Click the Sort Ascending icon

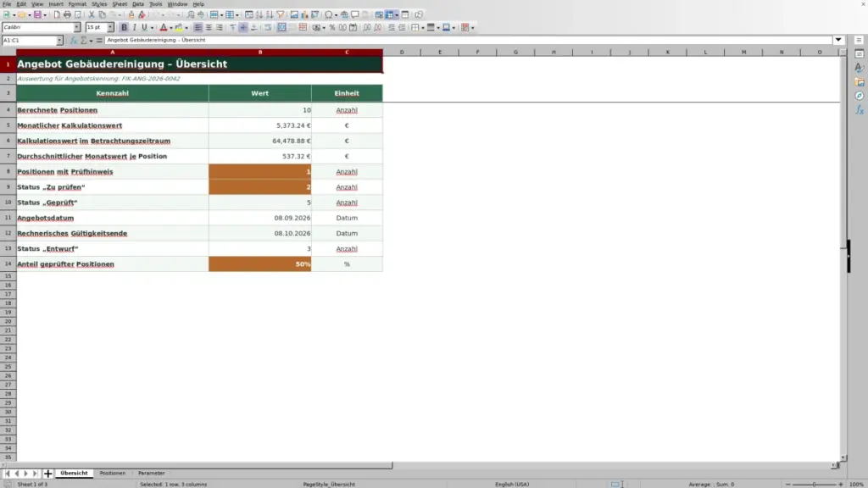[x=259, y=15]
